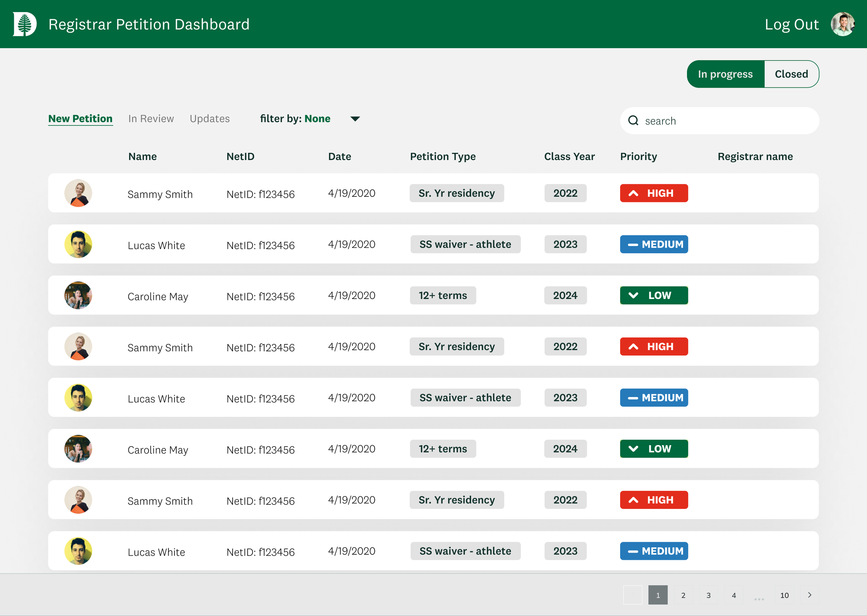Click the first Caroline May avatar photo
The height and width of the screenshot is (616, 867).
click(x=78, y=295)
